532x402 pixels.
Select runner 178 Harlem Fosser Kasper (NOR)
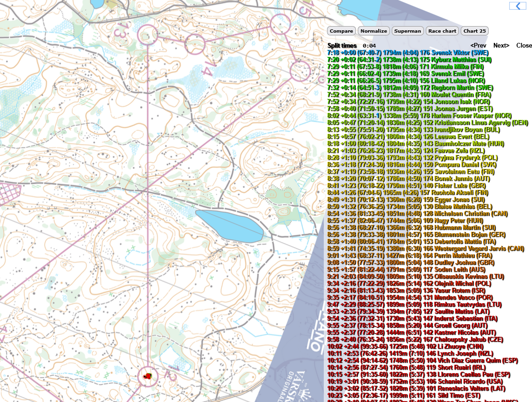419,116
